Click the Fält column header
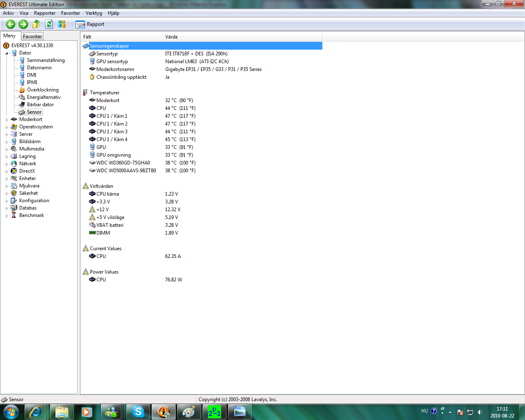 121,37
